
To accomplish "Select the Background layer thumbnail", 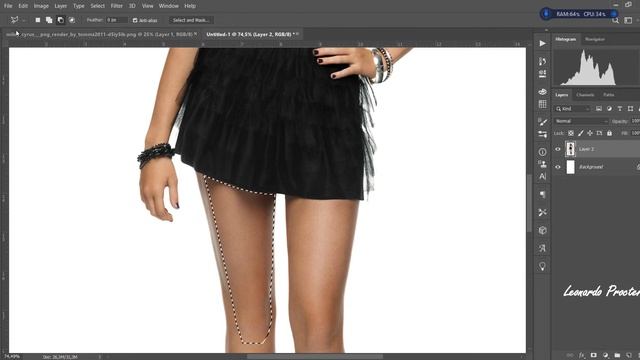I will tap(570, 167).
